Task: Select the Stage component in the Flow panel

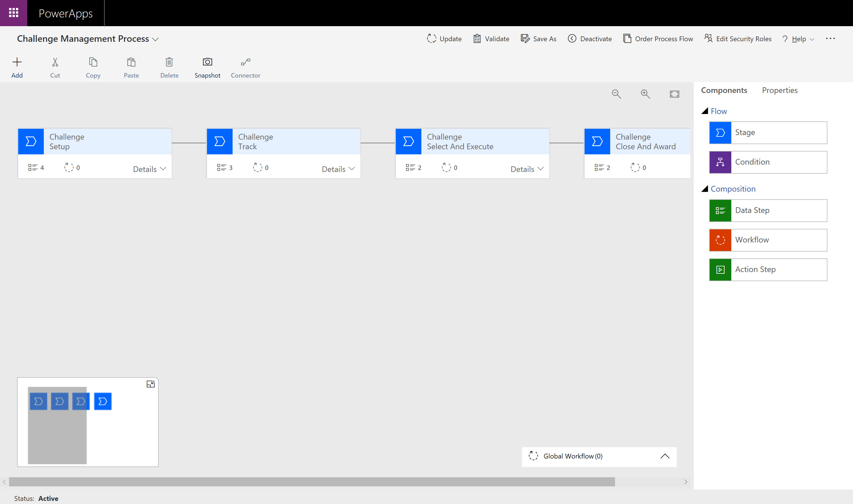Action: (x=768, y=132)
